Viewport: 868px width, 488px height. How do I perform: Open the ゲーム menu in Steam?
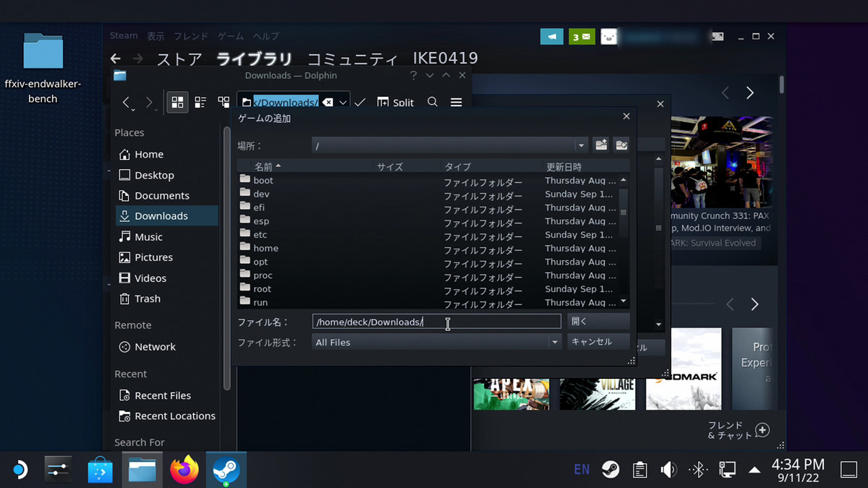pos(231,36)
